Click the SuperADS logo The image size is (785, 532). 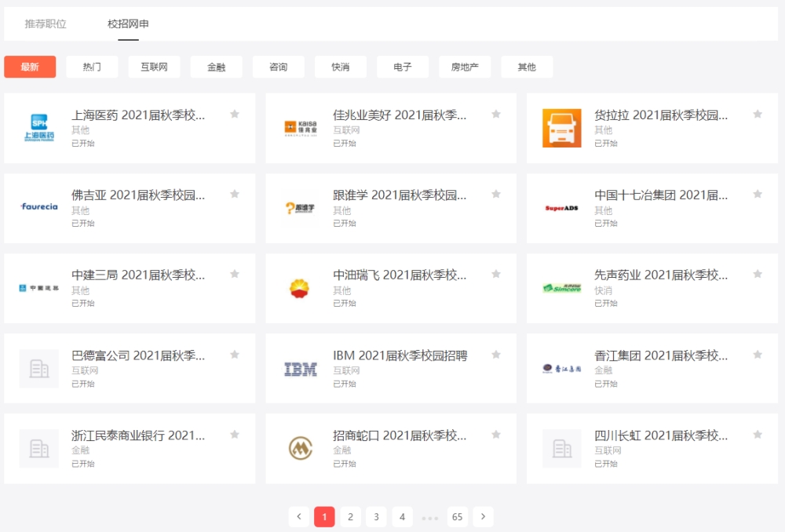click(562, 208)
